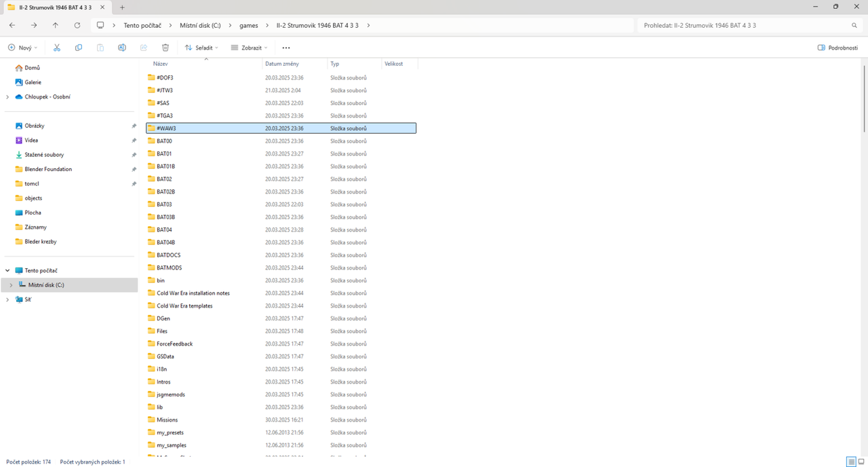Viewport: 868px width, 467px height.
Task: Sort by Velikost column header
Action: [x=393, y=64]
